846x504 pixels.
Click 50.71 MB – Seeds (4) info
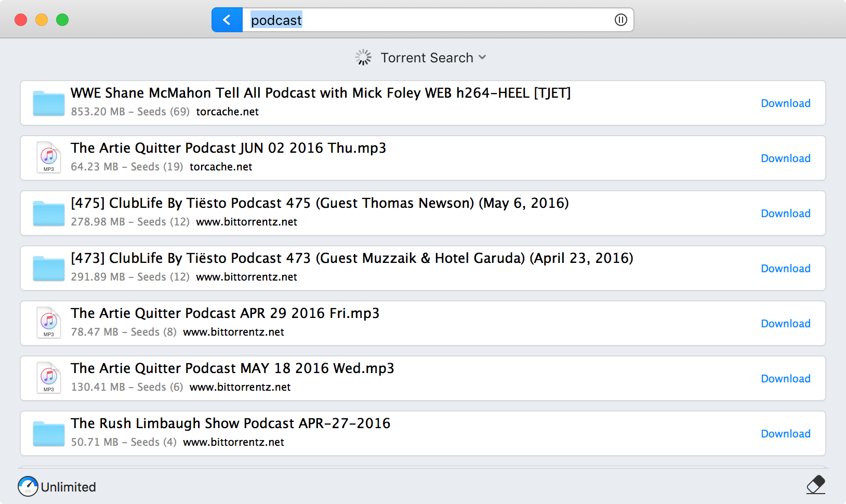pos(124,442)
